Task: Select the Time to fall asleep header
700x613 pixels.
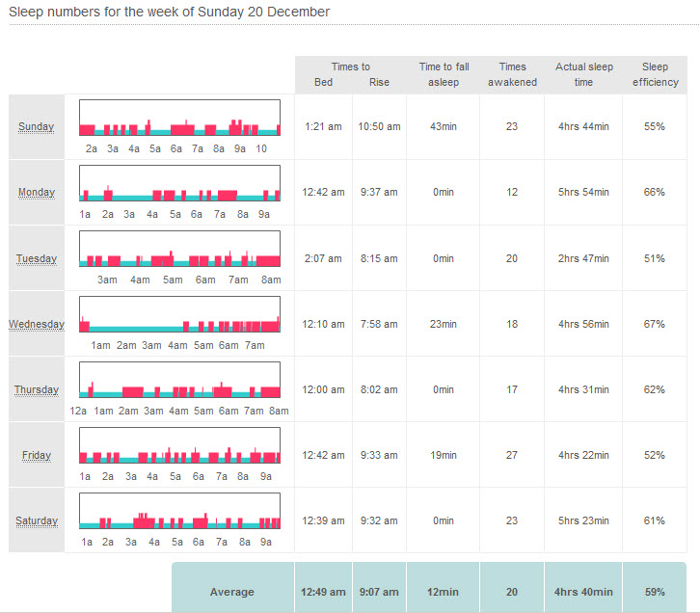Action: point(444,74)
